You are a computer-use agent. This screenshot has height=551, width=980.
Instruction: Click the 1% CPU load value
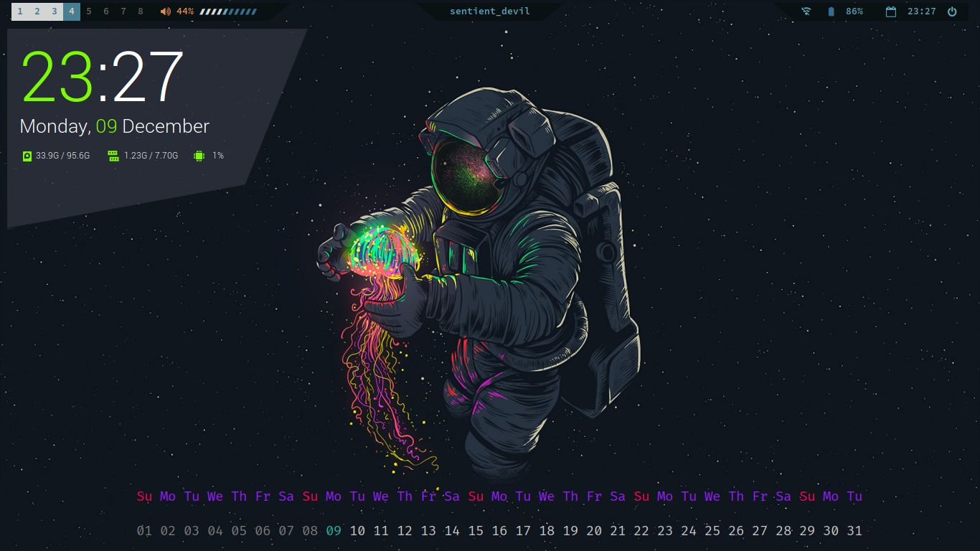point(218,156)
